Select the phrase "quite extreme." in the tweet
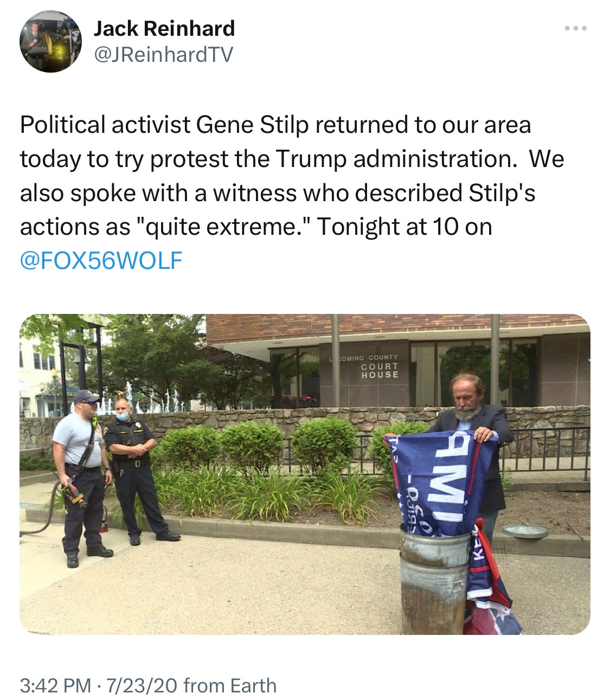This screenshot has height=700, width=610. [x=219, y=227]
